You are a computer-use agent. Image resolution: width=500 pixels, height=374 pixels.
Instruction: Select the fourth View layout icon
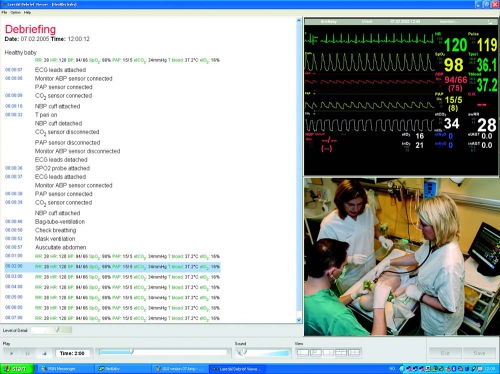[x=341, y=352]
